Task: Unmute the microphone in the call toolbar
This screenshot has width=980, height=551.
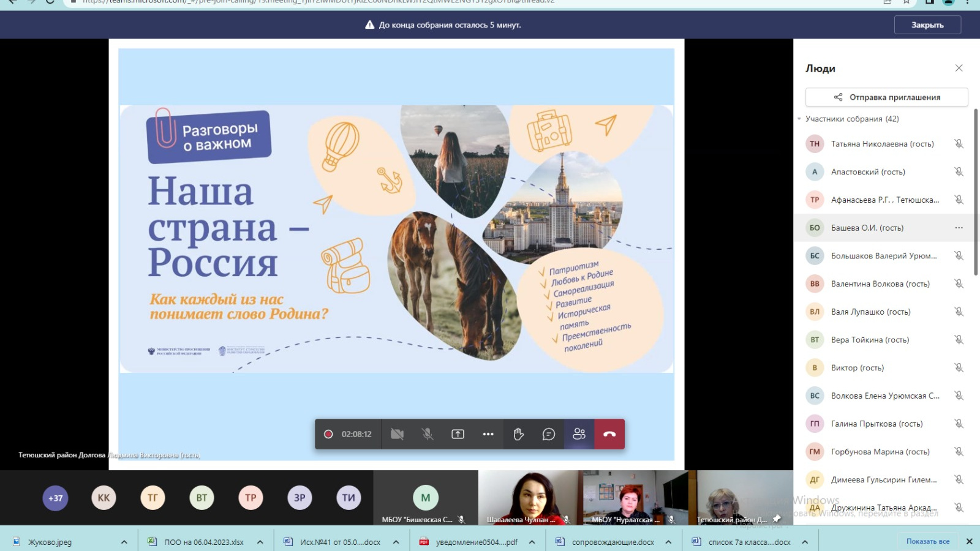Action: 428,434
